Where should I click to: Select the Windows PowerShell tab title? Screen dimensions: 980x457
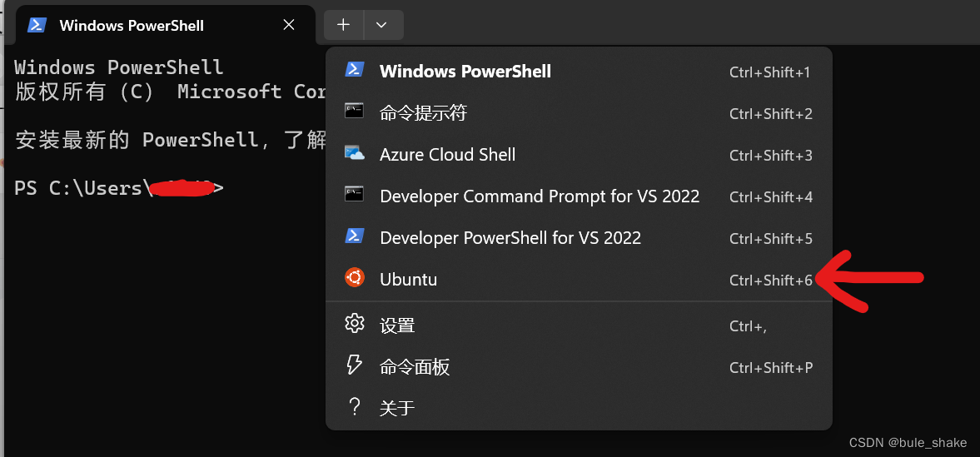point(132,26)
